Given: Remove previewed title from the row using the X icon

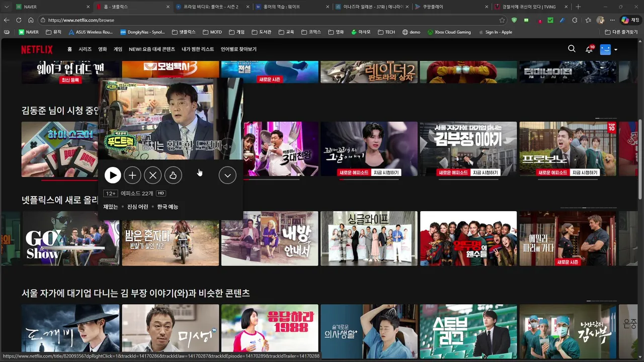Looking at the screenshot, I should [152, 175].
